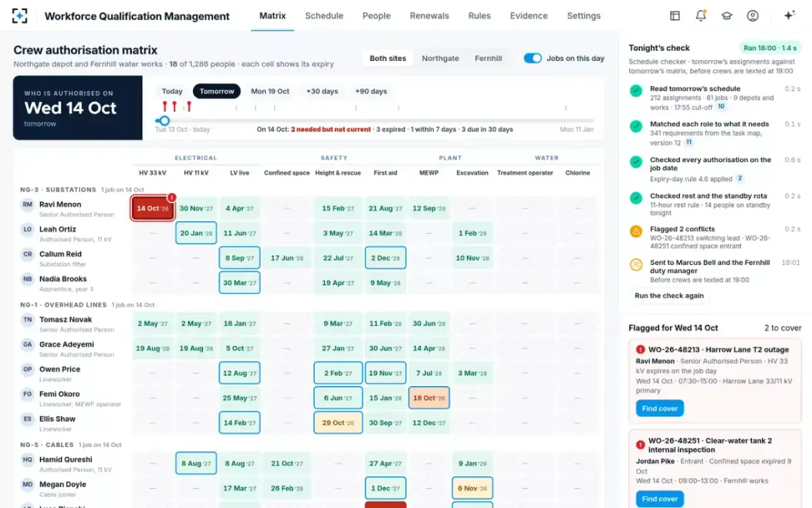Select Both sites filter
Screen dimensions: 812x508
[388, 58]
